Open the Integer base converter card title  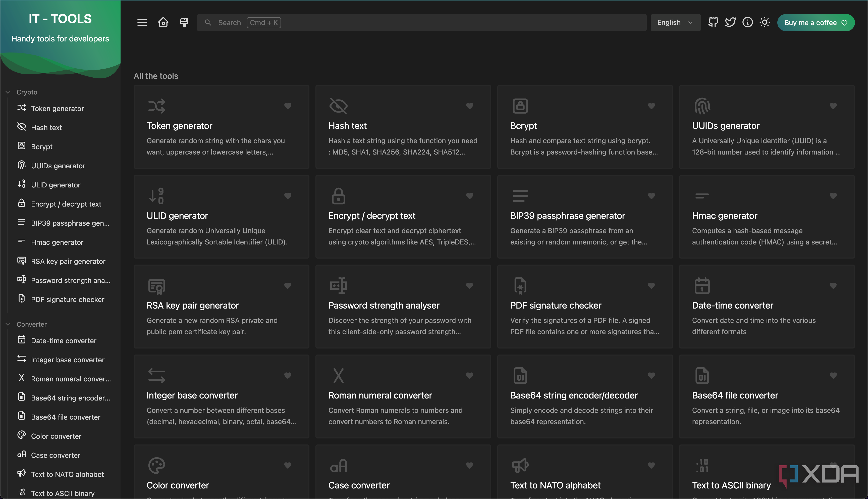pos(192,395)
